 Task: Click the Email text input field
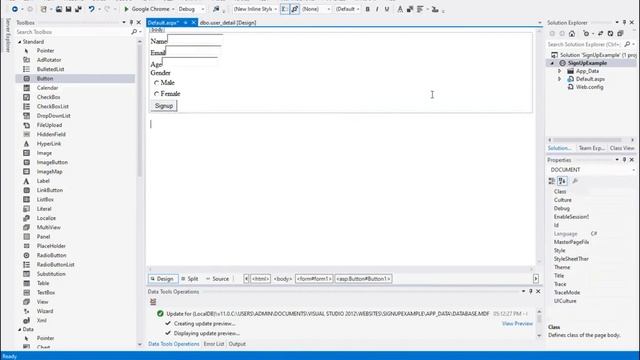pyautogui.click(x=193, y=51)
